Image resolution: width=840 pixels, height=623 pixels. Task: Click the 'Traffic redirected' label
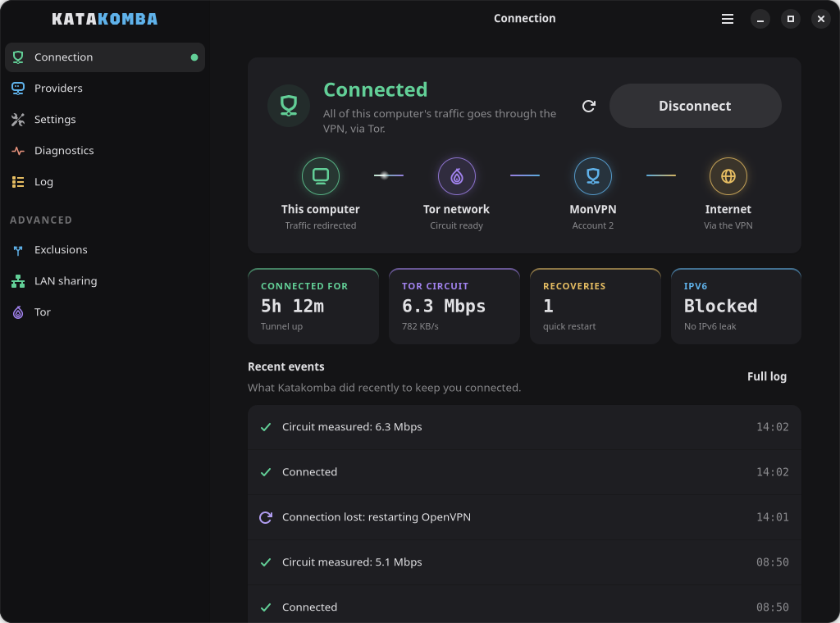(x=321, y=225)
